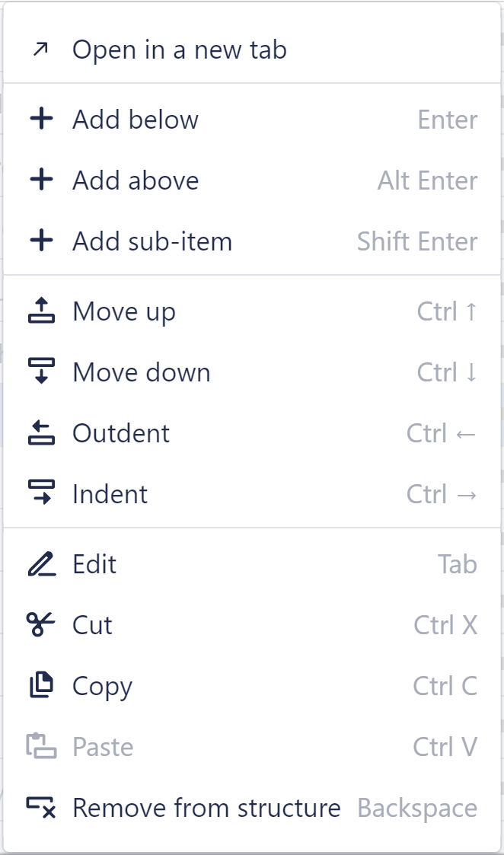
Task: Select Add above from the menu
Action: click(x=136, y=180)
